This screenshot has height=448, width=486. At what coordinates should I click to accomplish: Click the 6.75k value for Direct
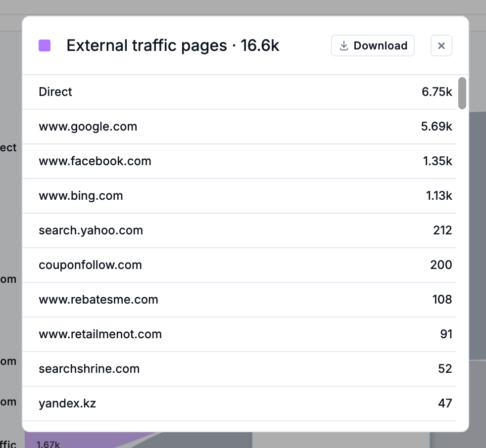pos(437,92)
